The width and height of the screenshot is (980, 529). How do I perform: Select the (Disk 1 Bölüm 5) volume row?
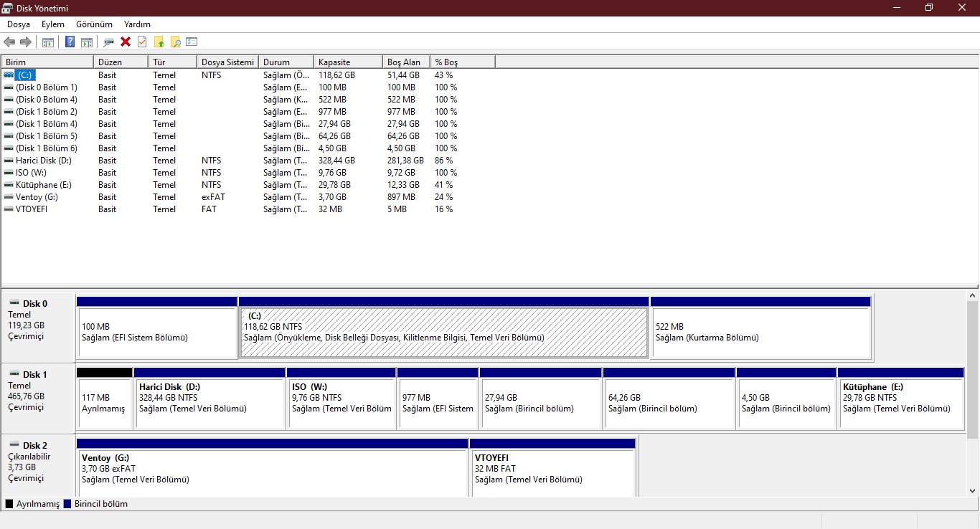(x=248, y=136)
